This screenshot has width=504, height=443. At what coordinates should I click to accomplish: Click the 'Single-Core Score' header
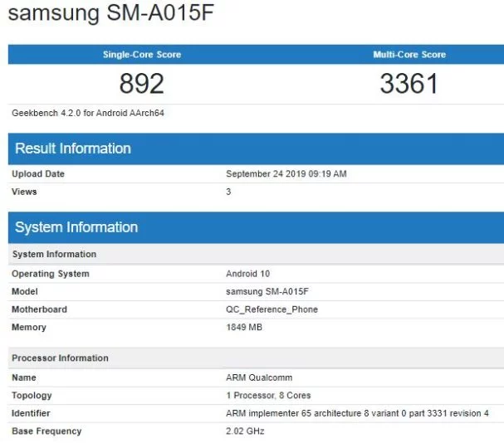click(x=142, y=54)
